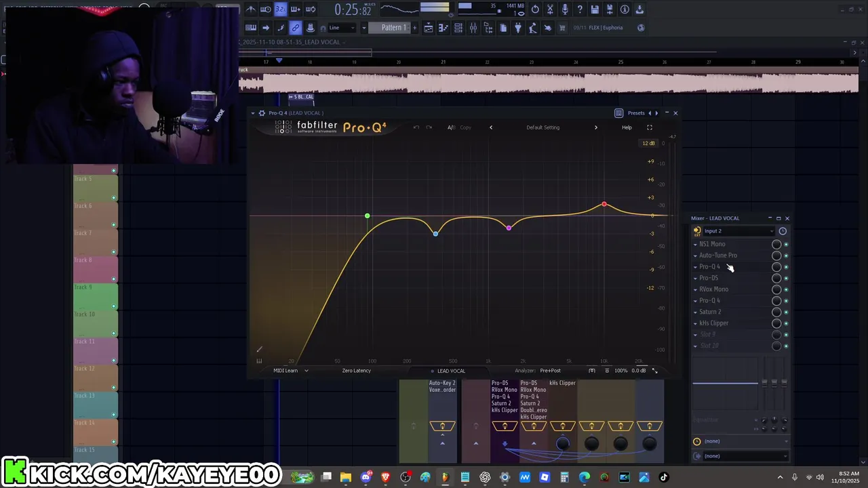Viewport: 868px width, 488px height.
Task: Click the export/render download icon
Action: pyautogui.click(x=639, y=9)
